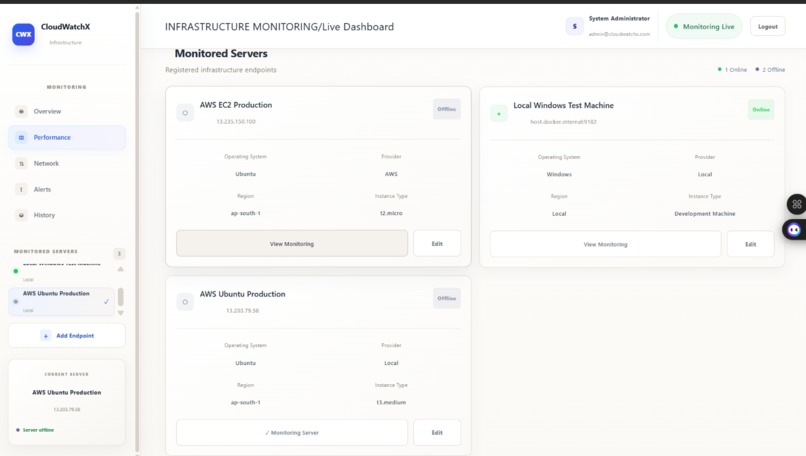The image size is (806, 456).
Task: Open the History menu item
Action: (x=66, y=215)
